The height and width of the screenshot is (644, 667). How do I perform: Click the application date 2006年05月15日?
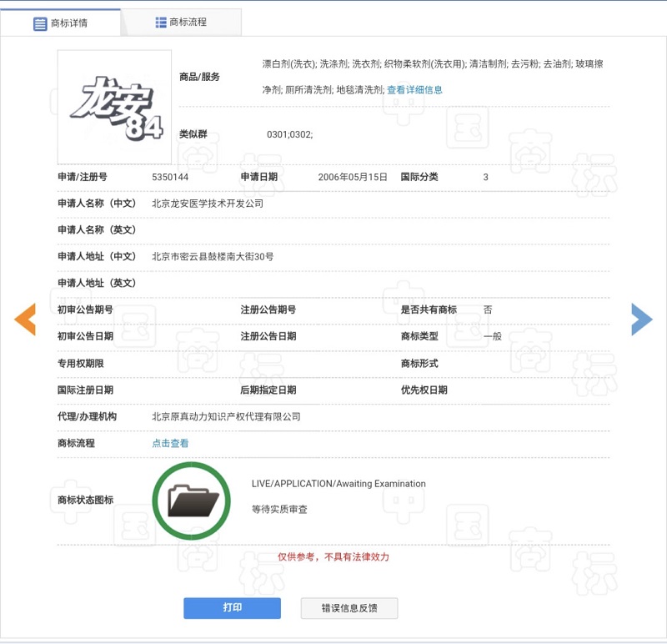(353, 177)
